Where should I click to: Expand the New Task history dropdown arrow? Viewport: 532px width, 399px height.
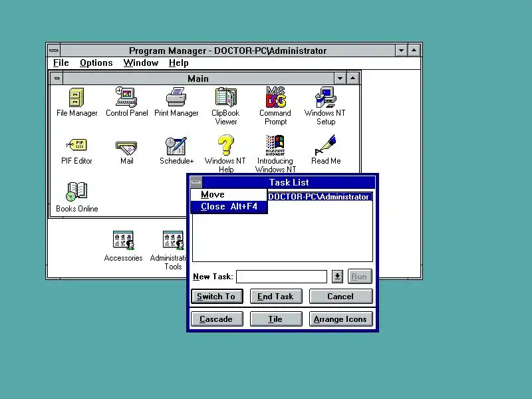point(337,277)
